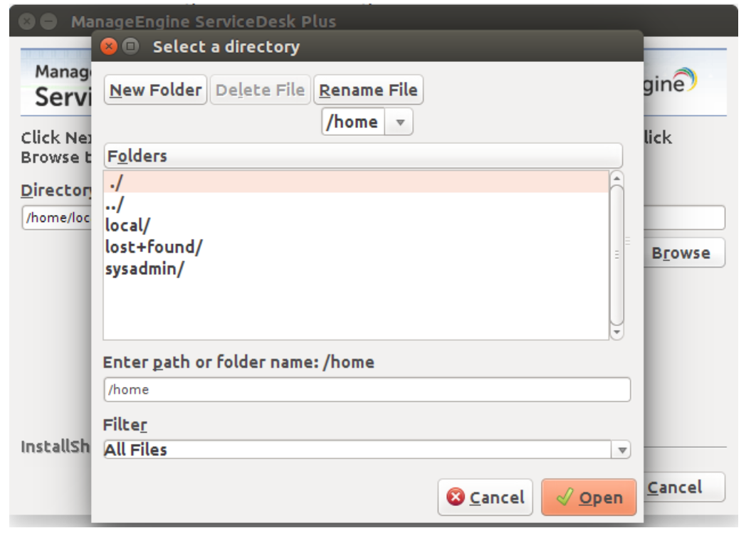Click the Folders column header
Viewport: 756px width, 538px height.
362,156
